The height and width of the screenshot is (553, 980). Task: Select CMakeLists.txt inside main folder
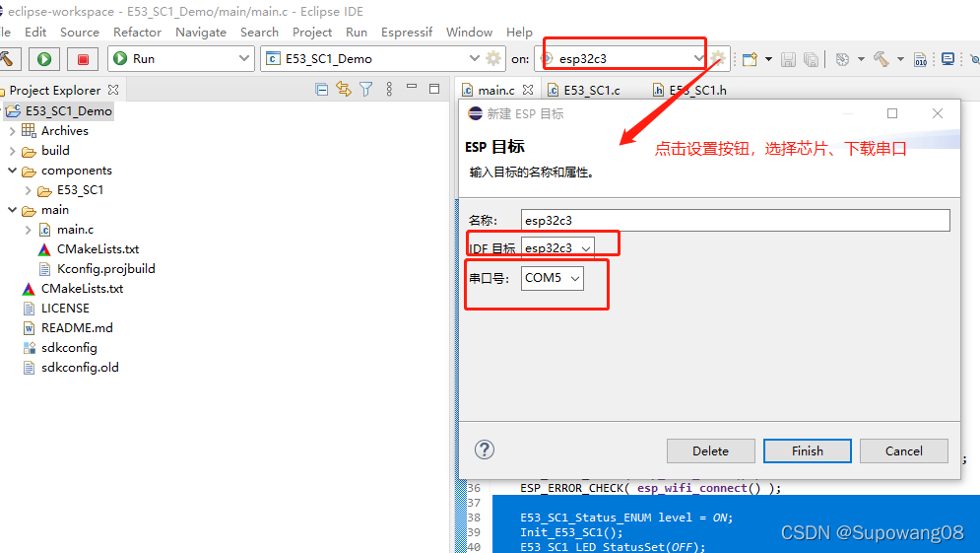(x=98, y=249)
